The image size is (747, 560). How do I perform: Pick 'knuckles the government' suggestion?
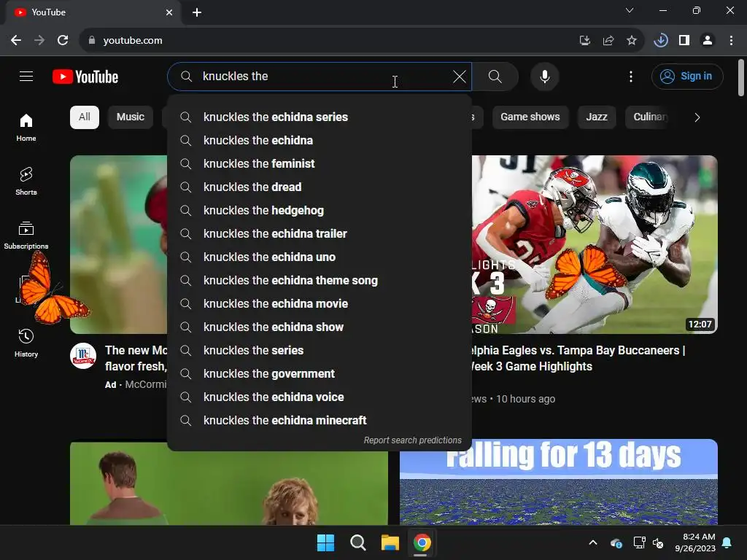(320, 374)
